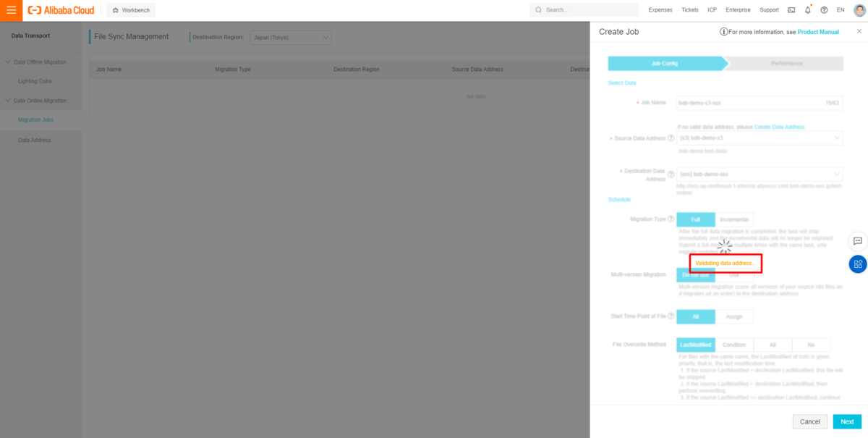Screen dimensions: 868x438
Task: Click the Select Data section heading
Action: pyautogui.click(x=622, y=83)
